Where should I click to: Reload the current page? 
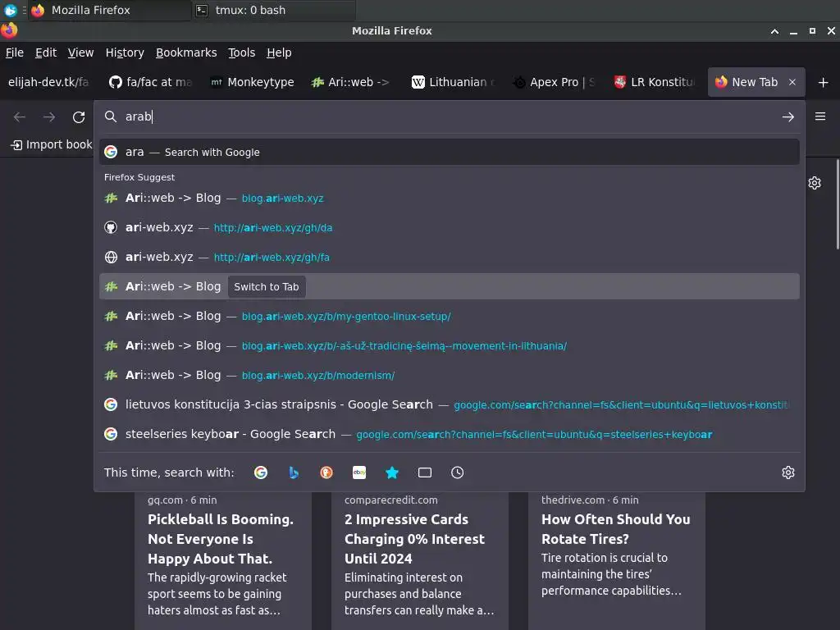pos(79,116)
